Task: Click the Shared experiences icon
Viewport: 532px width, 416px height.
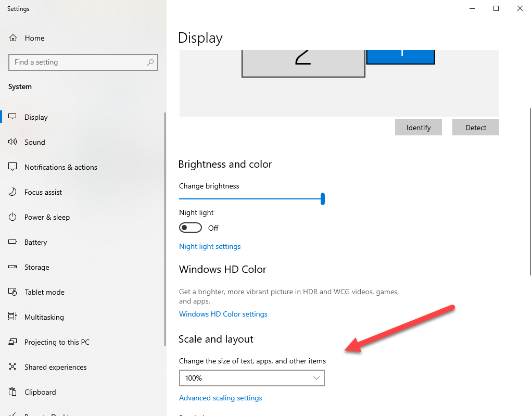Action: (12, 367)
